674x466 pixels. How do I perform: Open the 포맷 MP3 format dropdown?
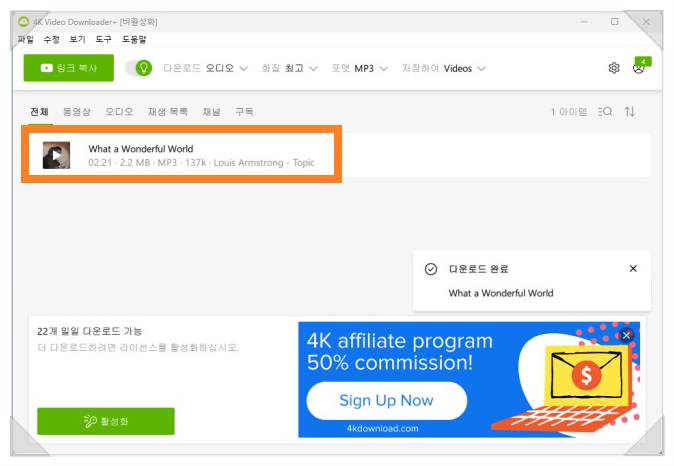pos(360,68)
